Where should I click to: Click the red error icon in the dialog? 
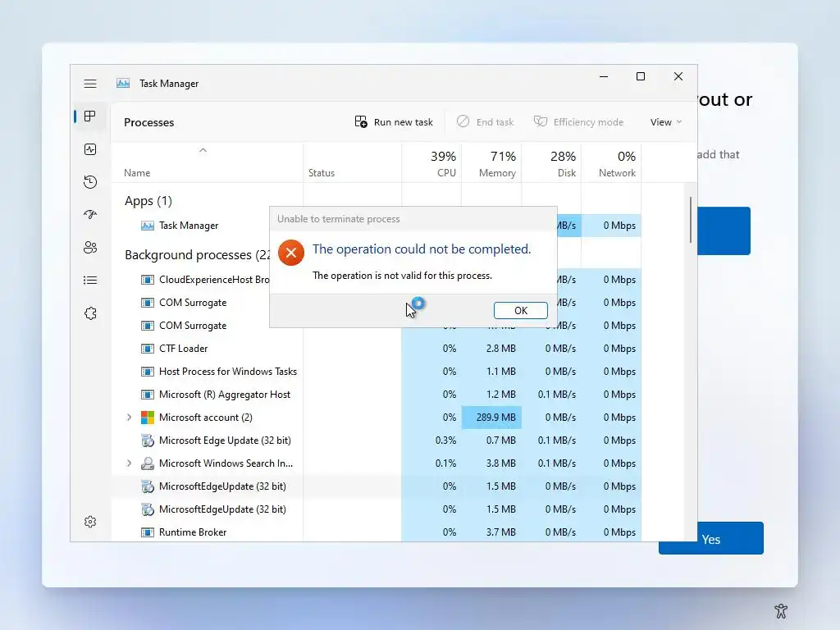[291, 253]
